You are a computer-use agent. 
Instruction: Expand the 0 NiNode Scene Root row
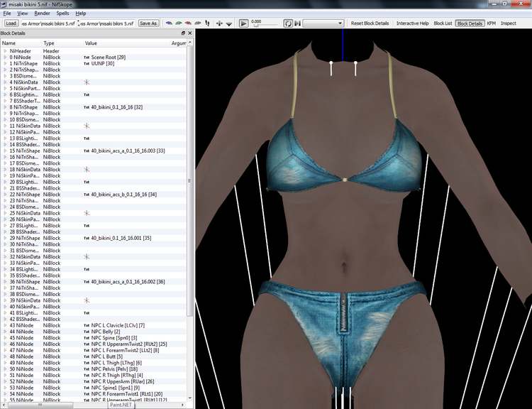(5, 58)
